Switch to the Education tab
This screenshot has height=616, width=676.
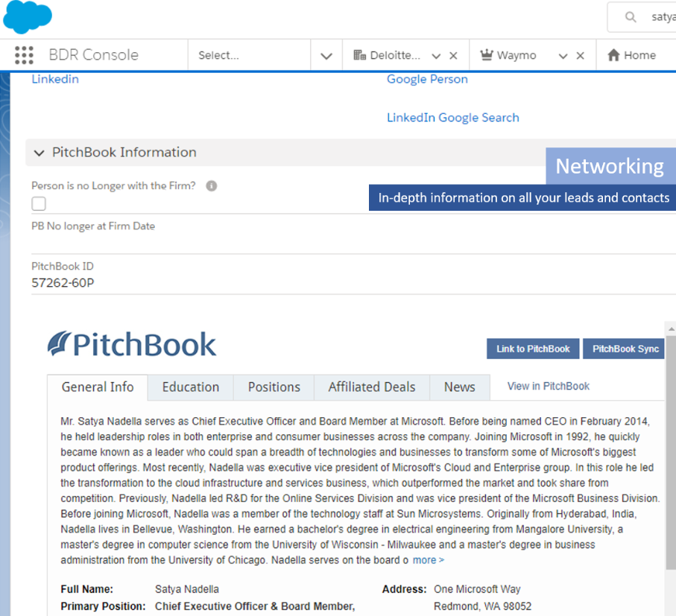tap(191, 387)
